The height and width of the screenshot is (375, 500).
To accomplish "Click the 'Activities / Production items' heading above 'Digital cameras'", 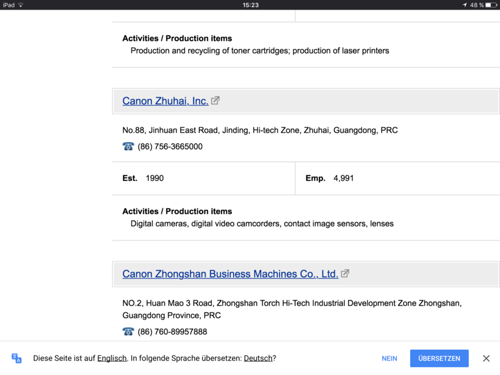I will coord(177,211).
